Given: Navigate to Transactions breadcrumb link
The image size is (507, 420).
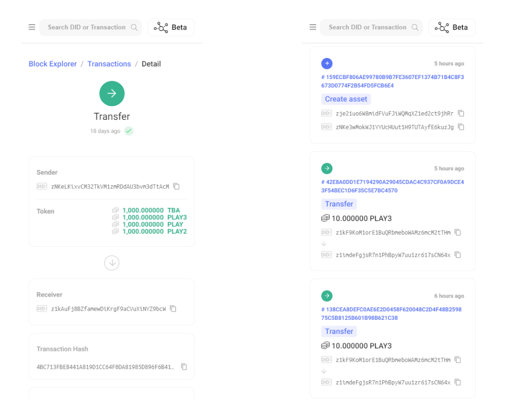Looking at the screenshot, I should coord(109,64).
